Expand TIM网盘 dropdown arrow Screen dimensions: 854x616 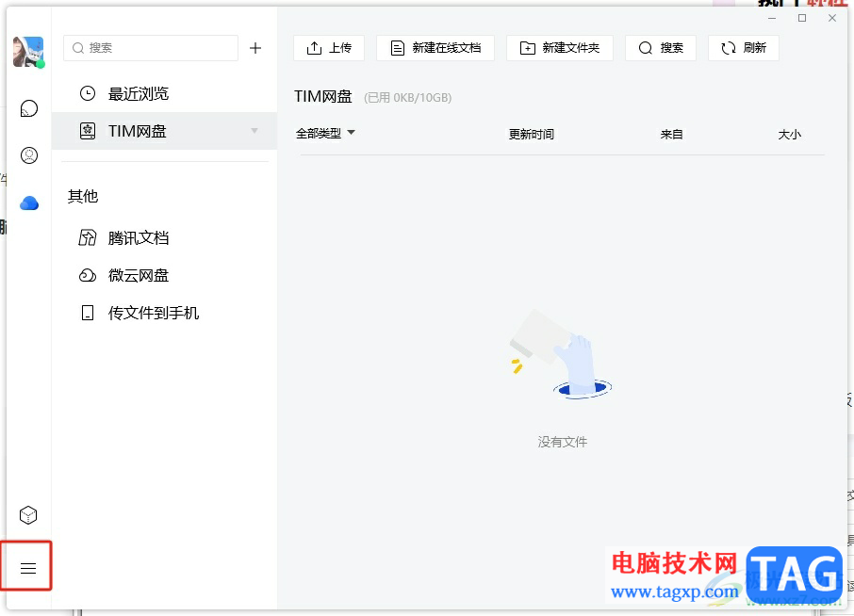coord(255,131)
